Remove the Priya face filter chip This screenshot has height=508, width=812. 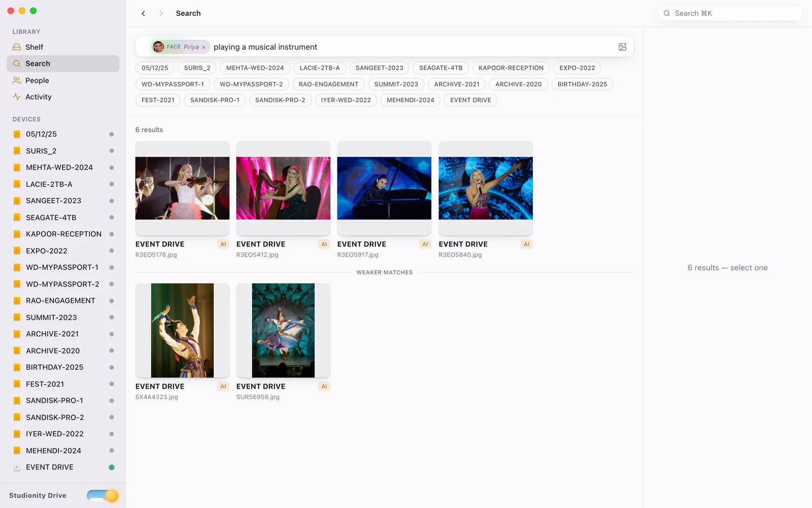(204, 47)
